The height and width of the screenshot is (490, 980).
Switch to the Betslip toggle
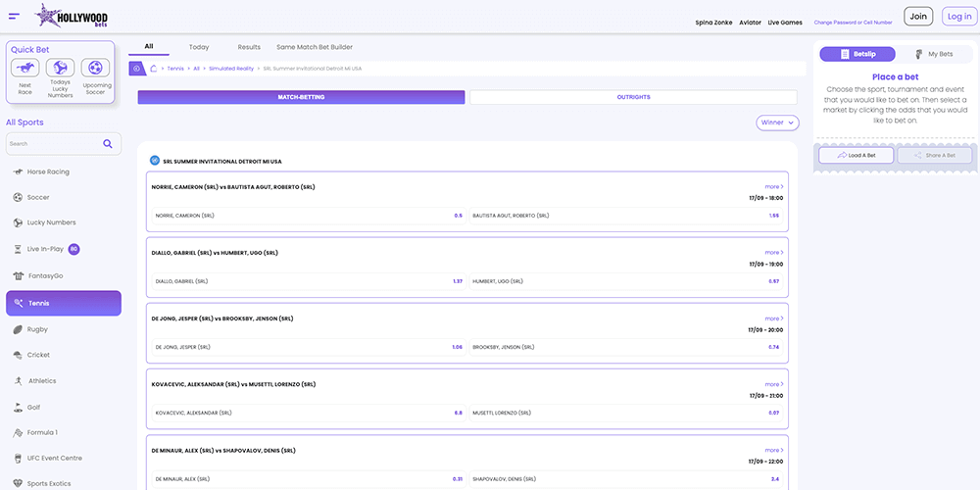(x=857, y=54)
